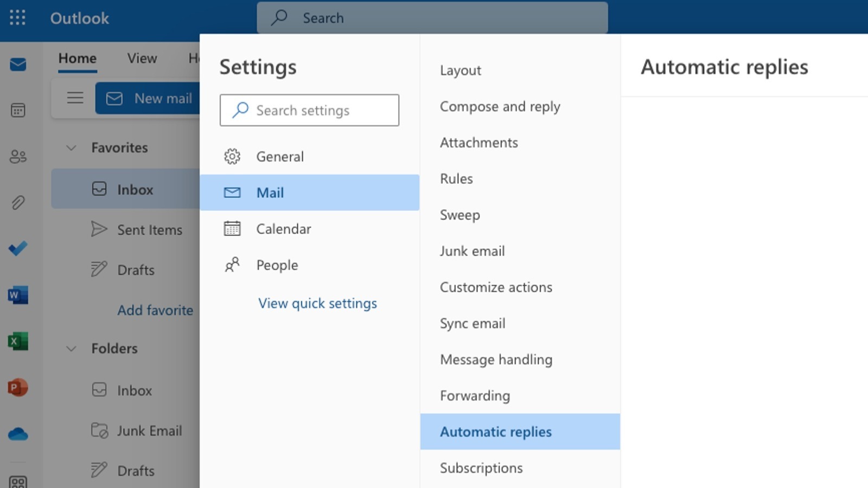Select Forwarding in Mail settings
This screenshot has height=488, width=868.
click(x=474, y=396)
